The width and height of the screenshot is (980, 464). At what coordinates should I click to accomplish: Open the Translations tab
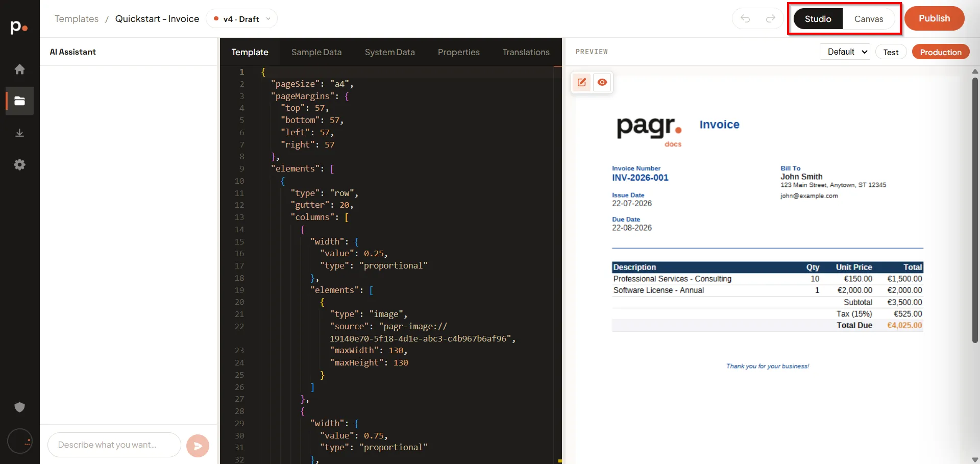[526, 52]
